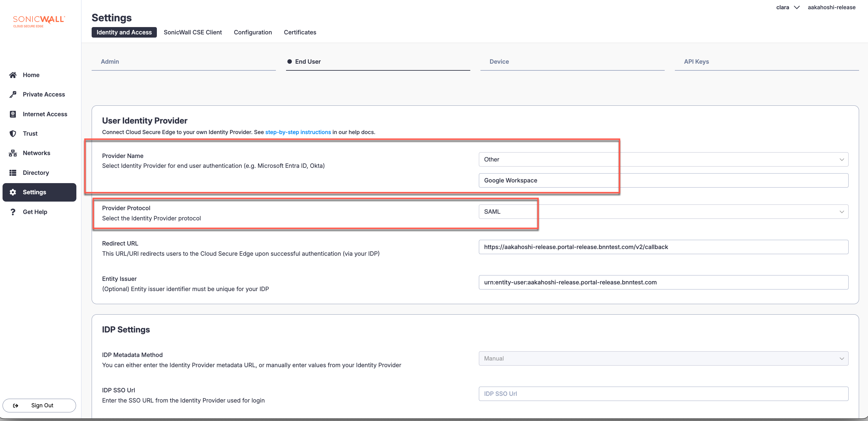The height and width of the screenshot is (421, 868).
Task: Click the Private Access key icon
Action: click(13, 95)
